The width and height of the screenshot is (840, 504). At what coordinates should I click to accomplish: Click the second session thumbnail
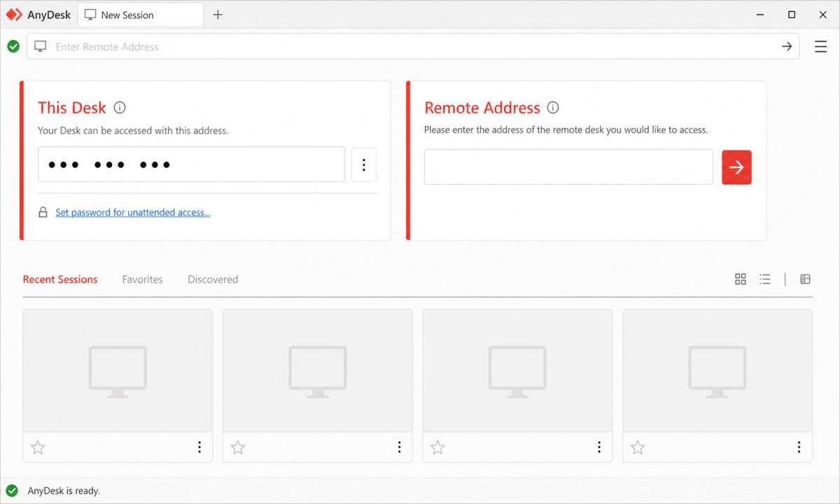pos(318,371)
